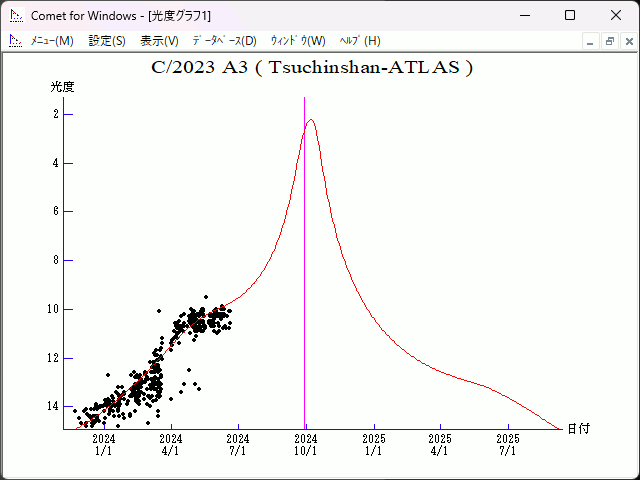Click the magnitude 10 axis label
Image resolution: width=640 pixels, height=480 pixels.
pyautogui.click(x=53, y=309)
